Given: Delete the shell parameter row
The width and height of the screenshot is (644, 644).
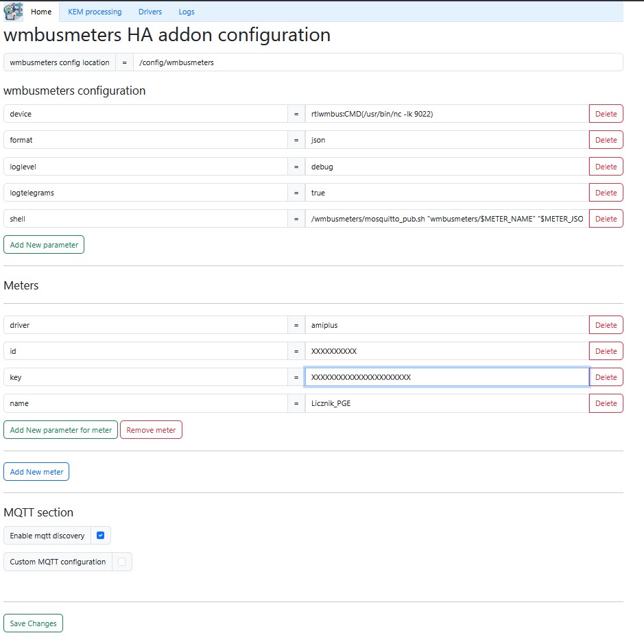Looking at the screenshot, I should 606,219.
